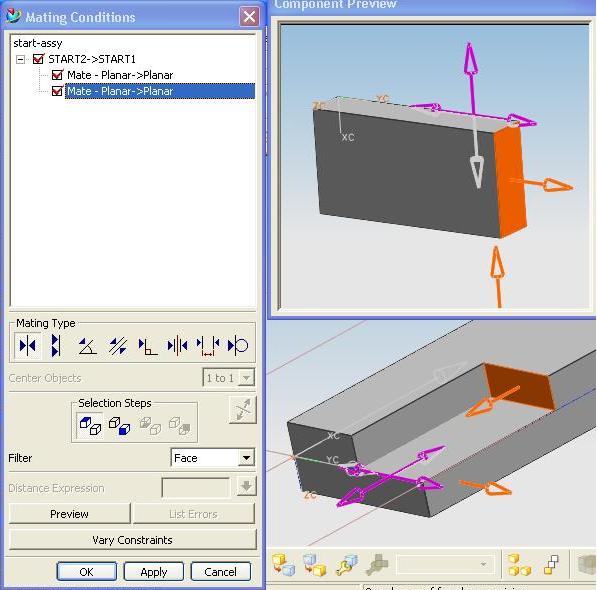Choose the Angle mating type icon
Viewport: 597px width, 590px height.
tap(87, 346)
